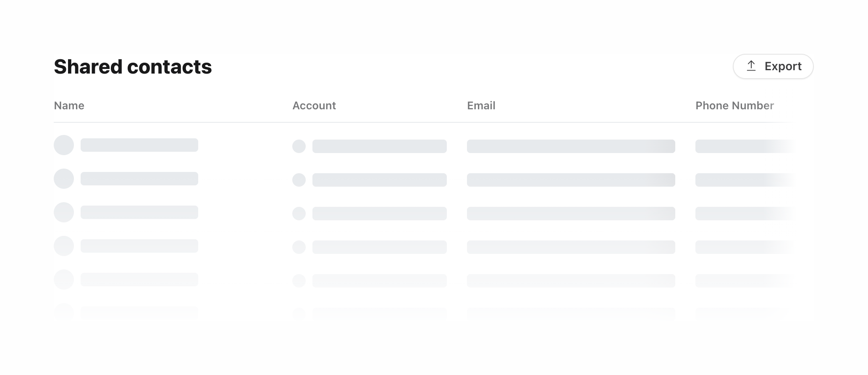
Task: Click the first row's phone number placeholder
Action: 743,146
